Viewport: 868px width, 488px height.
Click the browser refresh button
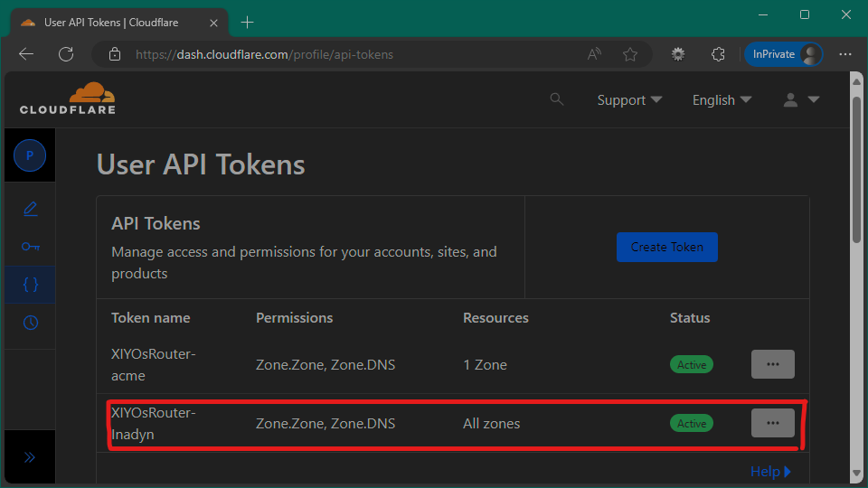66,54
